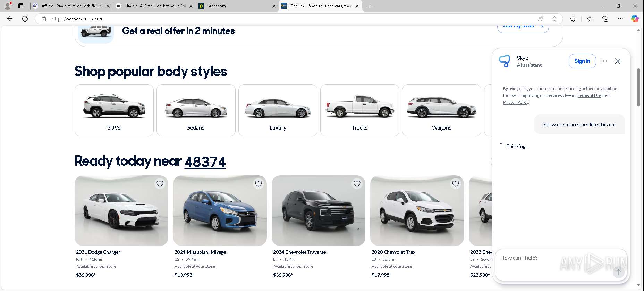Favorite the 2024 Chevrolet Traverse with heart icon

357,184
